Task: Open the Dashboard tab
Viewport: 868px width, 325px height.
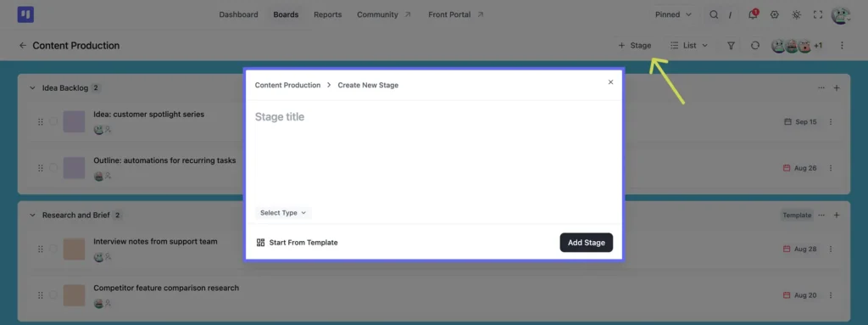Action: (x=238, y=14)
